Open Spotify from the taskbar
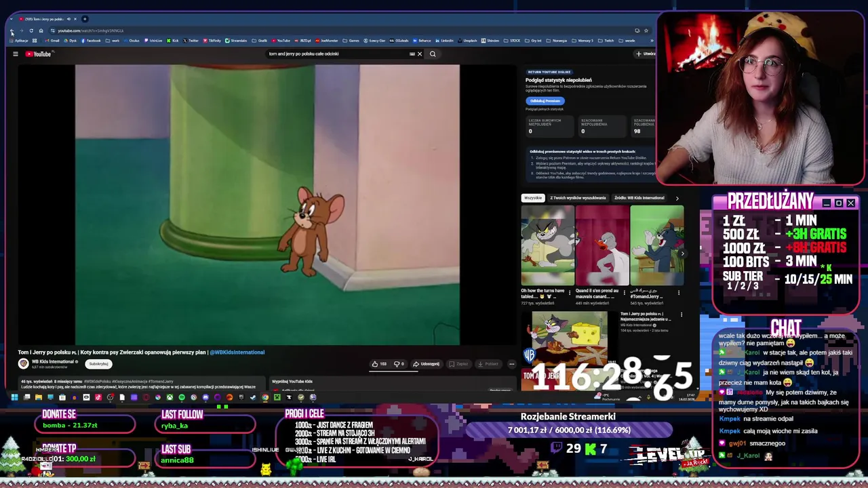 pyautogui.click(x=182, y=397)
